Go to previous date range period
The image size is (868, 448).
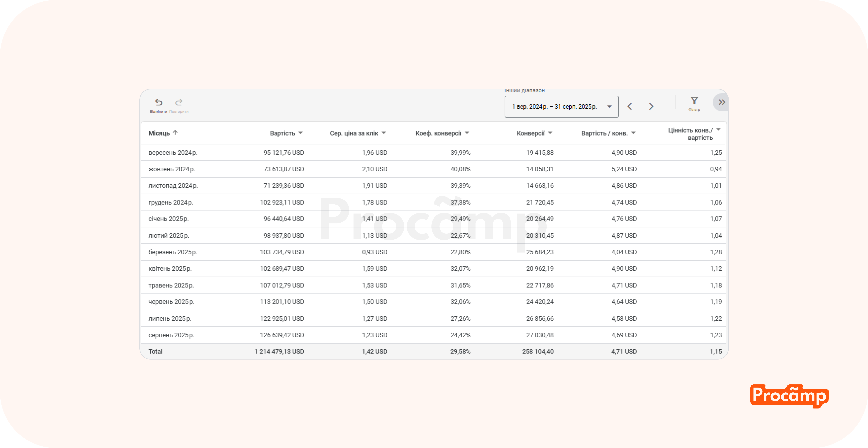click(629, 106)
